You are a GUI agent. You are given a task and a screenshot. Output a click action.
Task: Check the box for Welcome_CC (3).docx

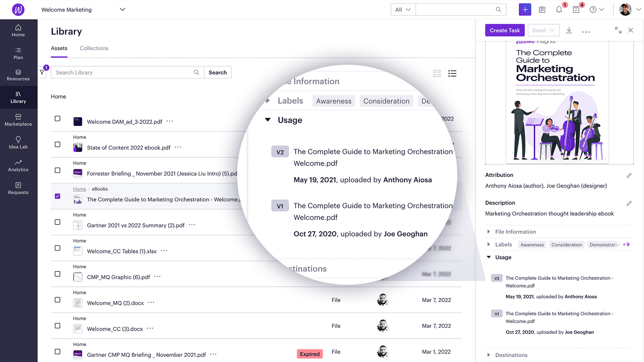[x=58, y=326]
